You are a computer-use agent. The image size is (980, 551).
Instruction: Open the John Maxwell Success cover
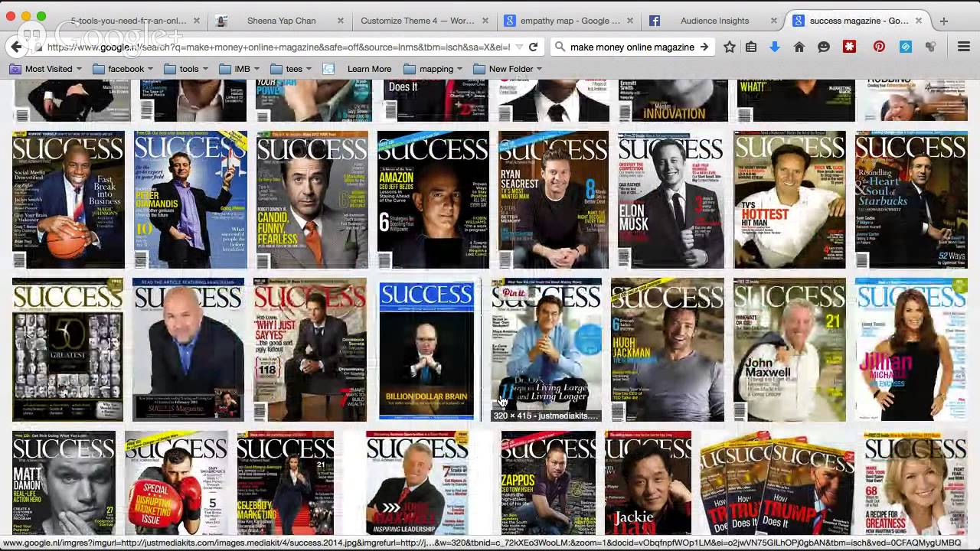790,349
